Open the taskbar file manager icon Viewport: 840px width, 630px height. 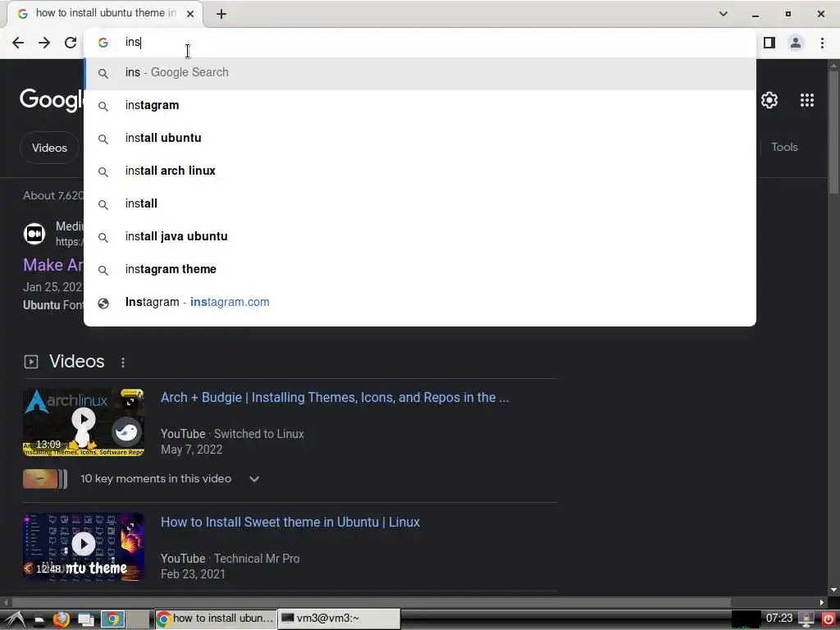(x=39, y=620)
